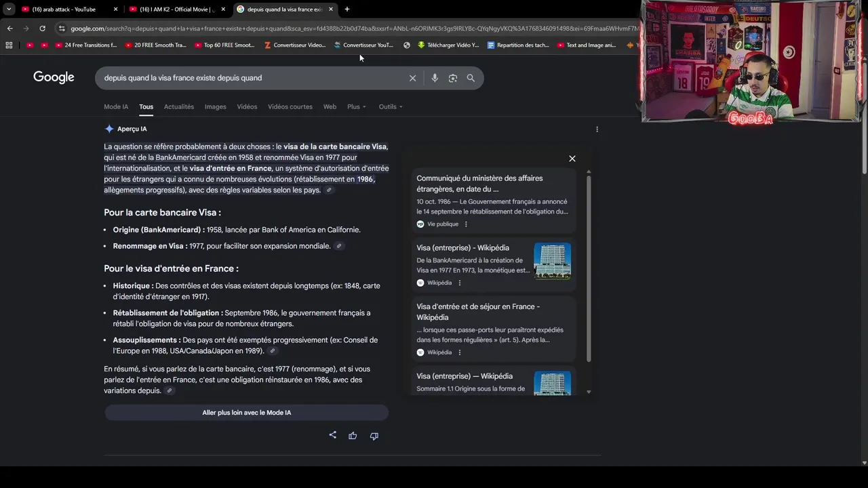868x488 pixels.
Task: Open Aperçu IA three-dot options menu
Action: (x=597, y=129)
